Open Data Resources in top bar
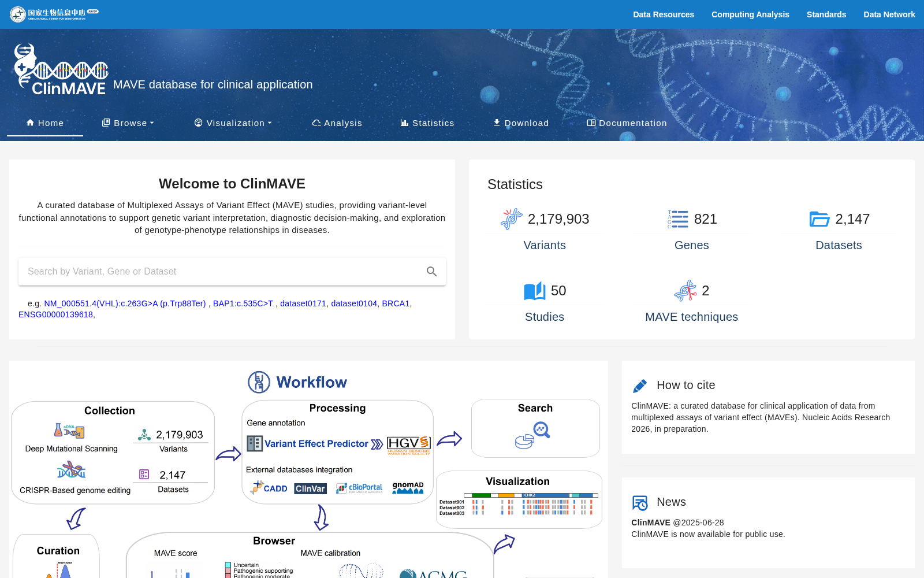The width and height of the screenshot is (924, 578). [x=664, y=14]
